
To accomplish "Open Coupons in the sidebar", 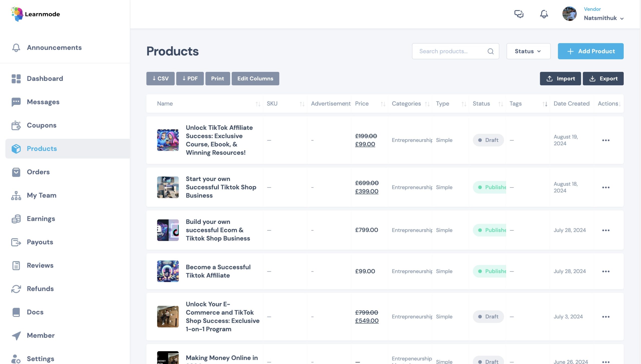I will (42, 125).
